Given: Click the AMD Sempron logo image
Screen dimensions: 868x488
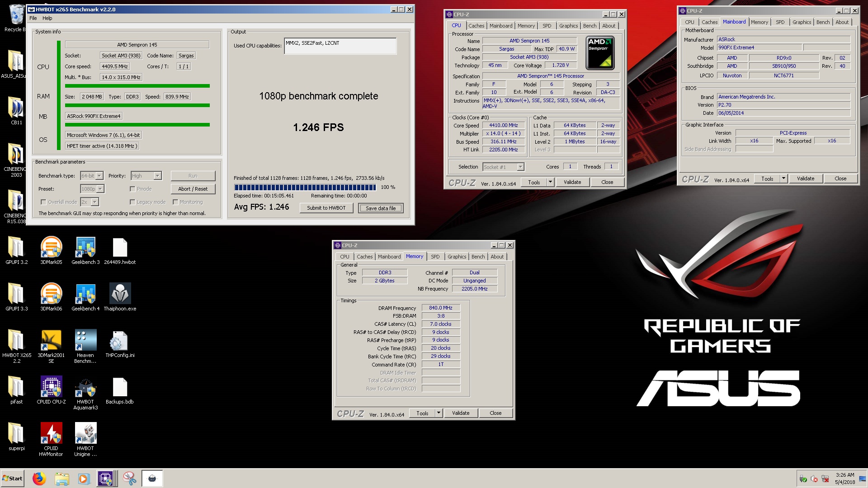Looking at the screenshot, I should point(600,53).
